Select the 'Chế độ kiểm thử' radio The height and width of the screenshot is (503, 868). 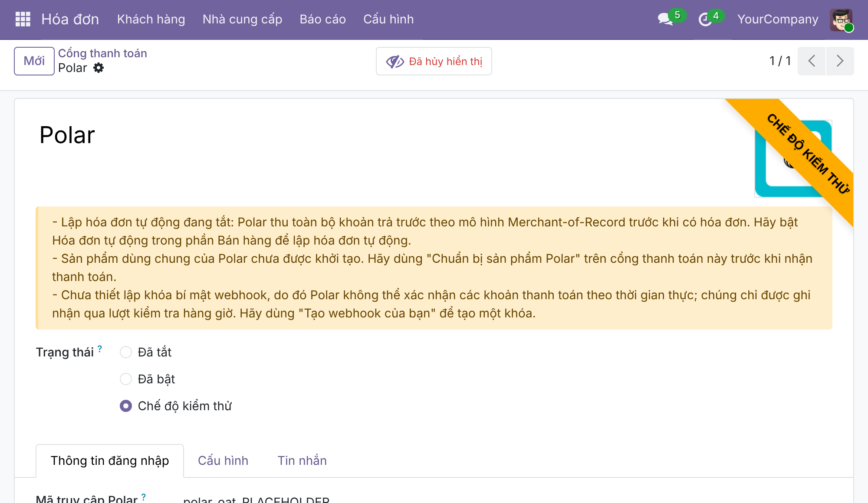click(126, 406)
